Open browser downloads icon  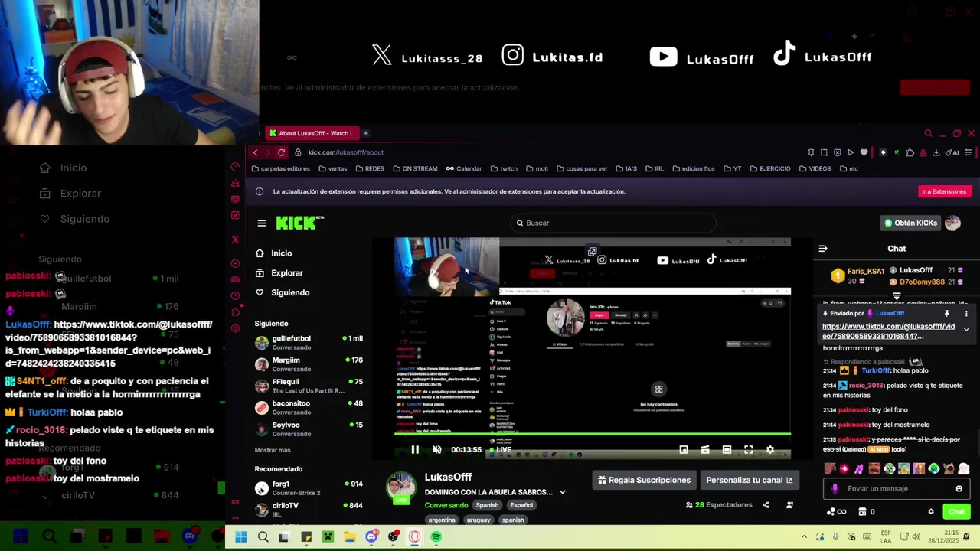point(936,152)
